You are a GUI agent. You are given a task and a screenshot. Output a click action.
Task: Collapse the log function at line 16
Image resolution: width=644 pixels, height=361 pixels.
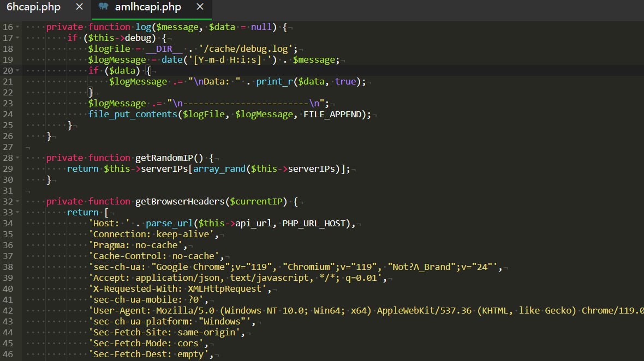[17, 27]
